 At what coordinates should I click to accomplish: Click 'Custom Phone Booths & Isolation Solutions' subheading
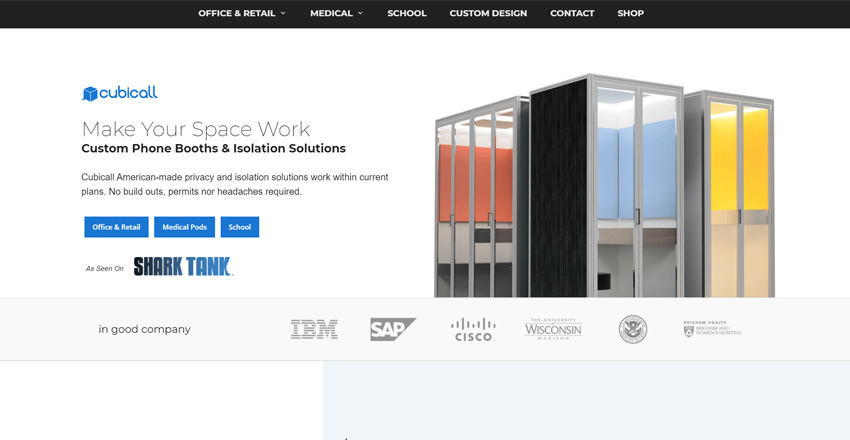[214, 148]
